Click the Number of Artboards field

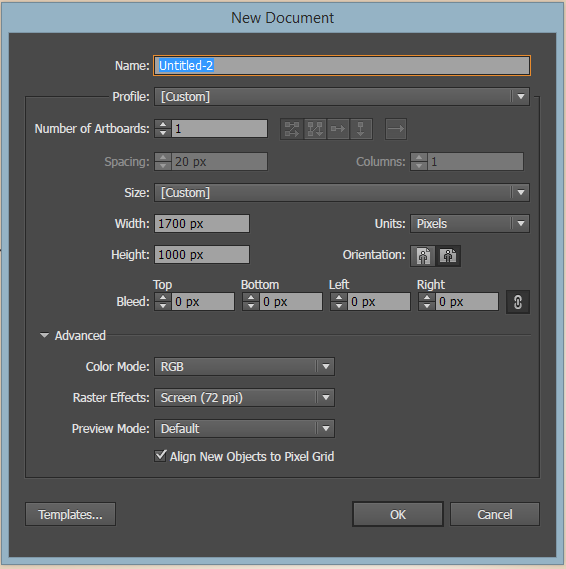click(220, 129)
